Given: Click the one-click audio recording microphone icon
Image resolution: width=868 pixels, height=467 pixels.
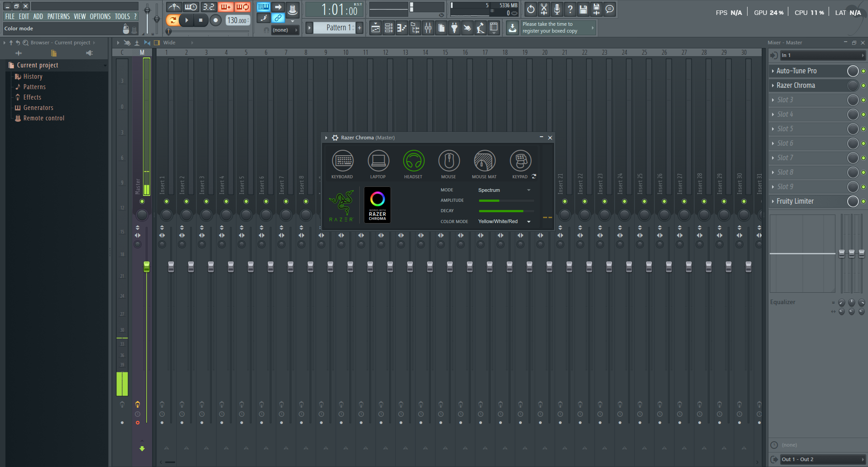Looking at the screenshot, I should 557,9.
